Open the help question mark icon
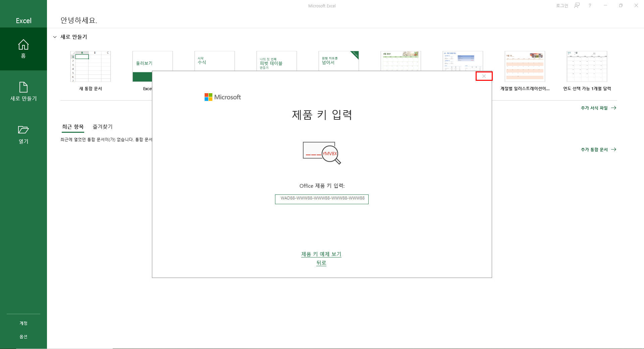This screenshot has width=644, height=349. (x=590, y=5)
